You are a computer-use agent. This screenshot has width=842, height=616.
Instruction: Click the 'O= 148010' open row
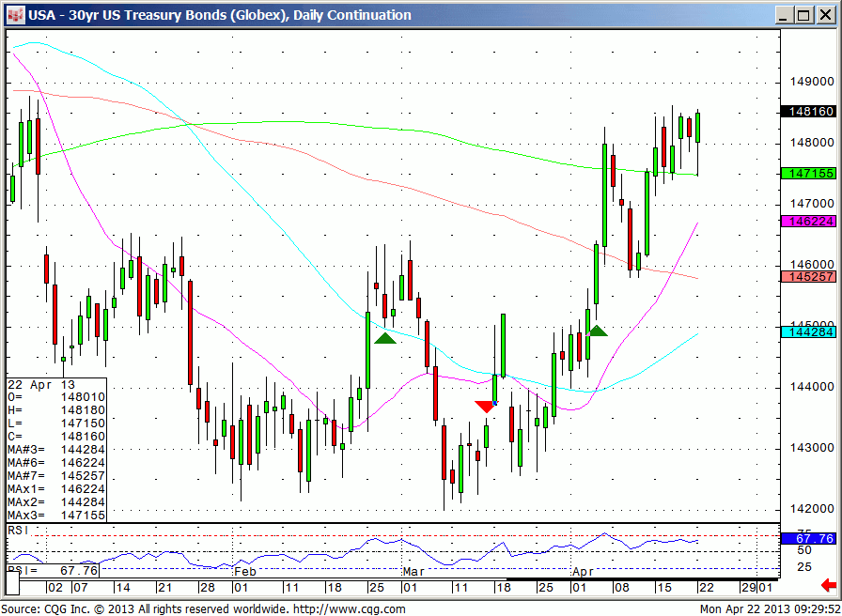click(56, 397)
